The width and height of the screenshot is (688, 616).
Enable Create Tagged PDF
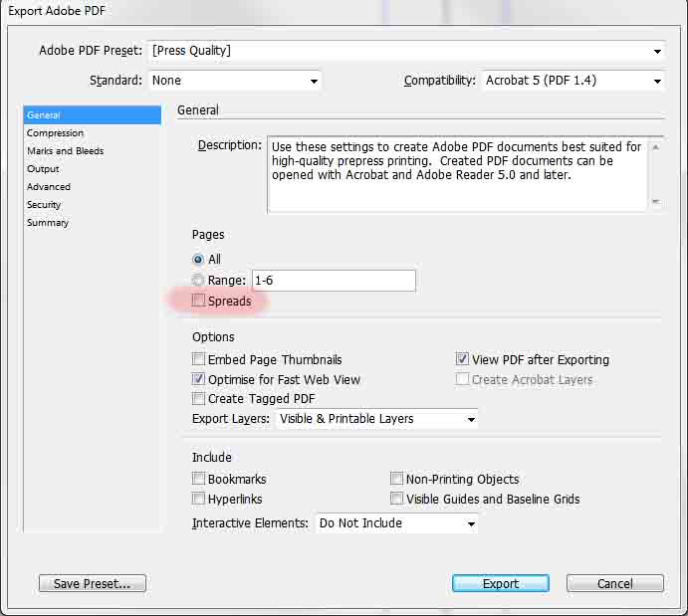point(198,398)
